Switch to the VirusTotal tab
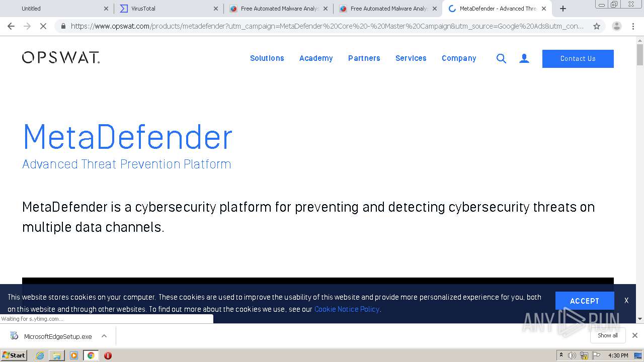This screenshot has width=644, height=362. click(x=168, y=9)
